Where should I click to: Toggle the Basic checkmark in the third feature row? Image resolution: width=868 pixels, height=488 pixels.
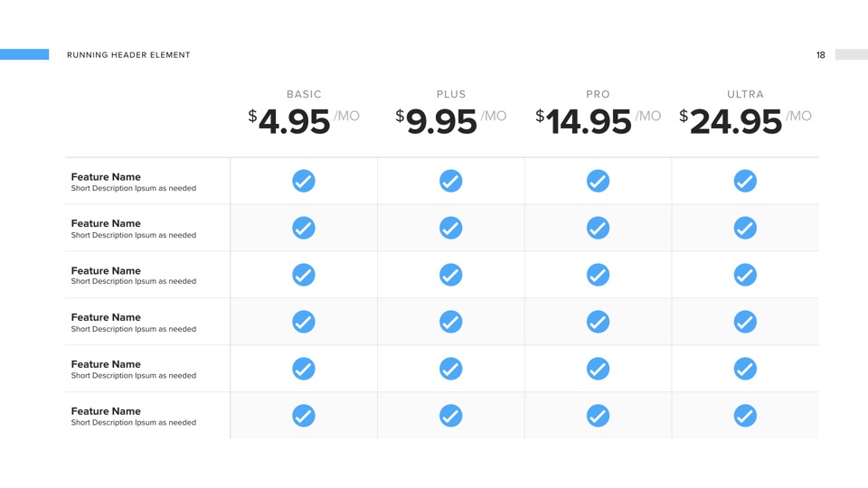tap(304, 274)
